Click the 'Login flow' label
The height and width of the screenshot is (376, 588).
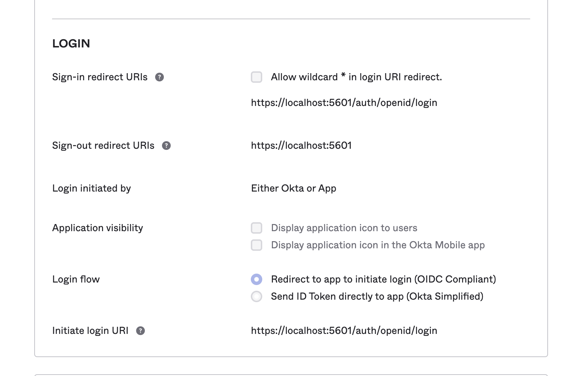[x=76, y=279]
